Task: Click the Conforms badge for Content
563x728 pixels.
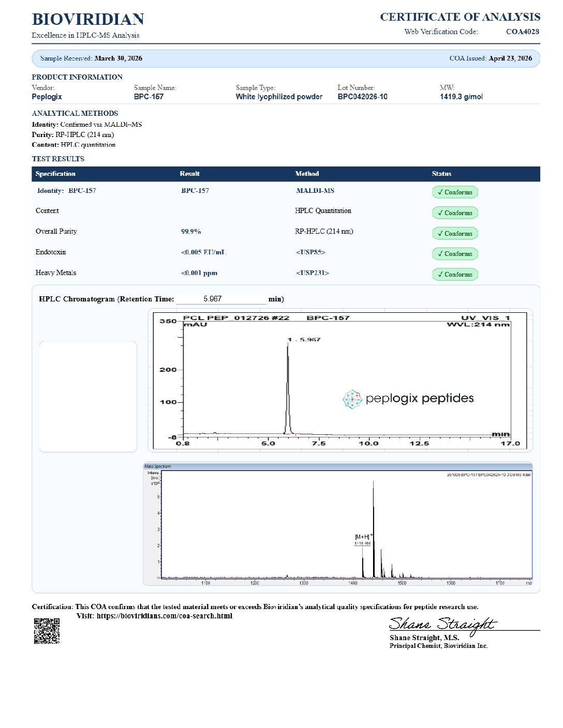Action: click(x=455, y=213)
